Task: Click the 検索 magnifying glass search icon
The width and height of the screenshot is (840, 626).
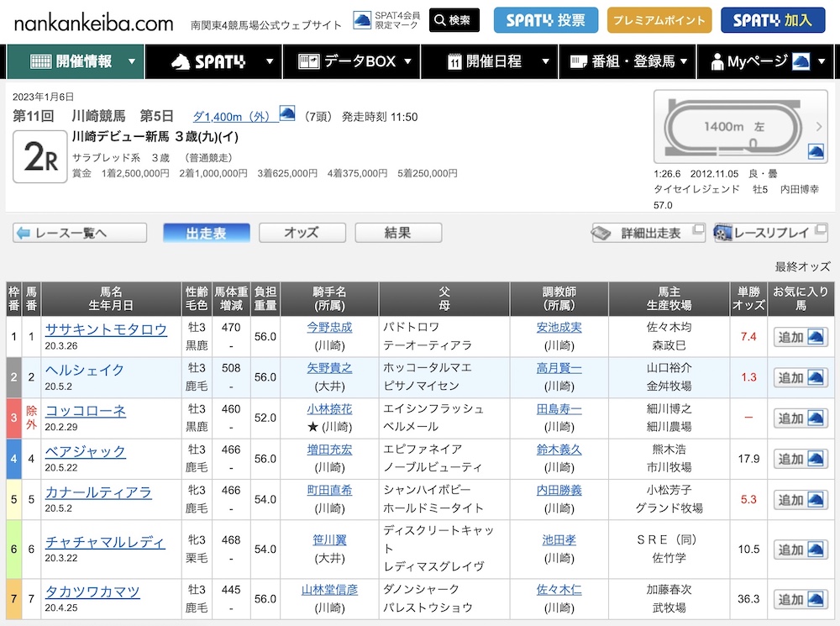Action: [x=440, y=20]
